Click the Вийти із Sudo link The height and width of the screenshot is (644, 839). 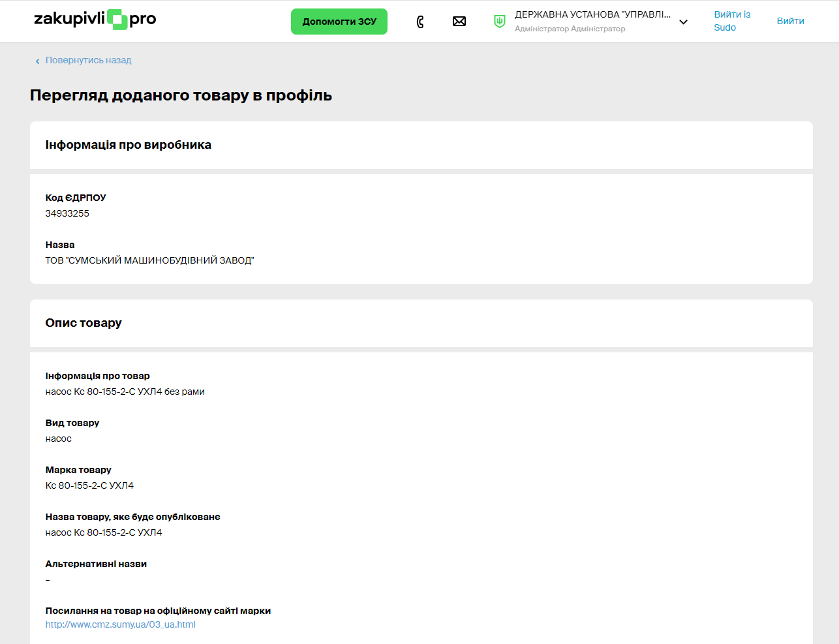point(731,21)
